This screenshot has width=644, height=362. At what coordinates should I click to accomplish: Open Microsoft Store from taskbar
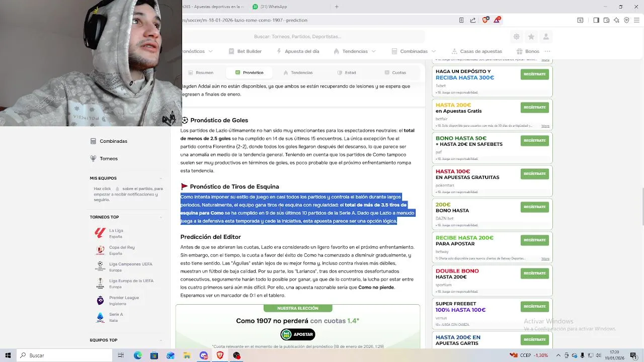pos(154,355)
